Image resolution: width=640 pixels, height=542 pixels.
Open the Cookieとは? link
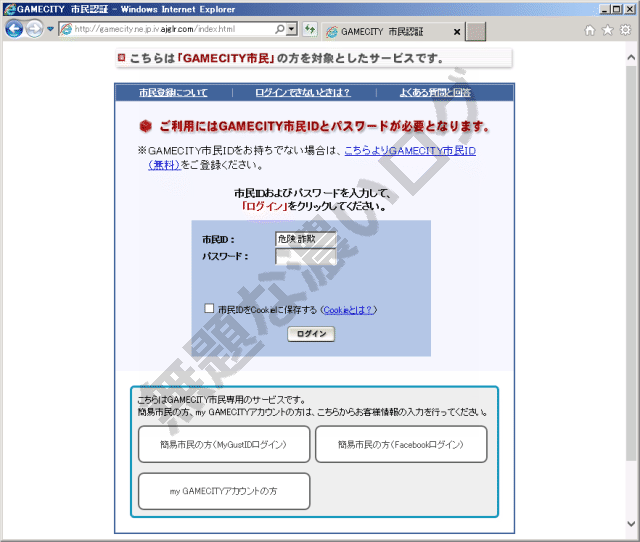pos(348,310)
